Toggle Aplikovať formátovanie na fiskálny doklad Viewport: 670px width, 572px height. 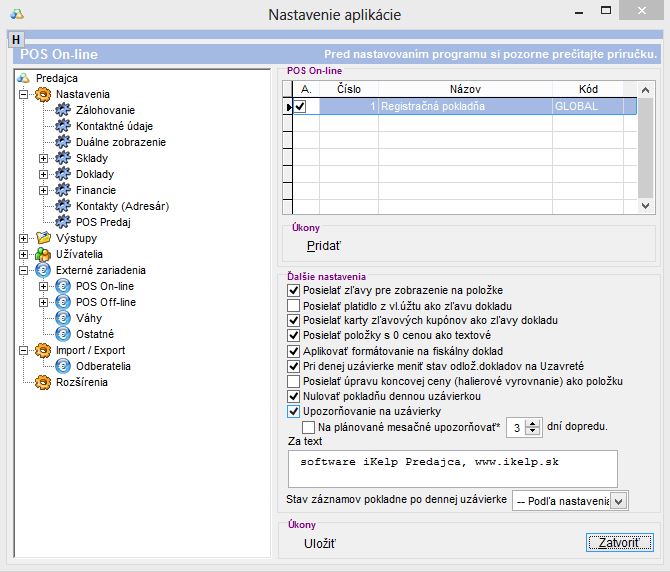293,351
